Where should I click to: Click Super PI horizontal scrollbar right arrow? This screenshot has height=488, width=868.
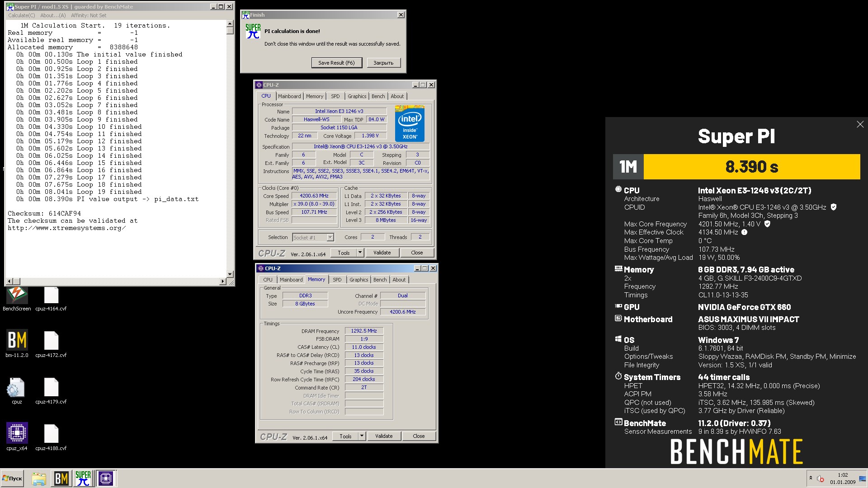pyautogui.click(x=222, y=282)
